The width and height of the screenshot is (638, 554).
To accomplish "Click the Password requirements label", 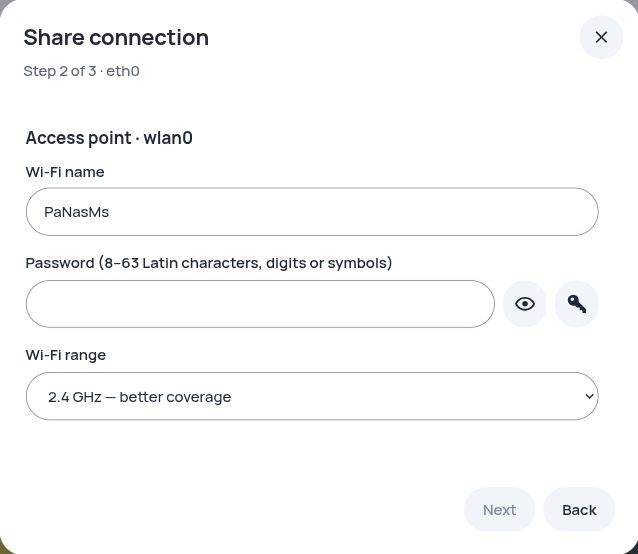I will point(209,263).
